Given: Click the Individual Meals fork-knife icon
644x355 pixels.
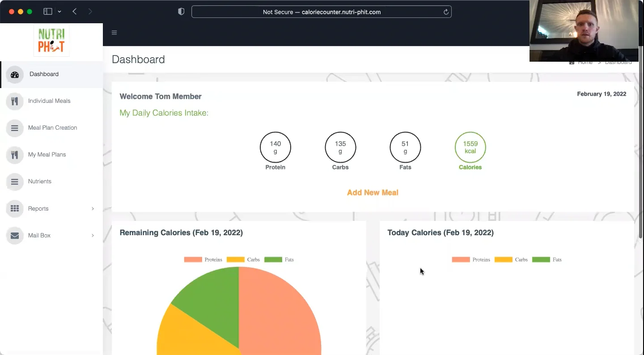Looking at the screenshot, I should [15, 101].
